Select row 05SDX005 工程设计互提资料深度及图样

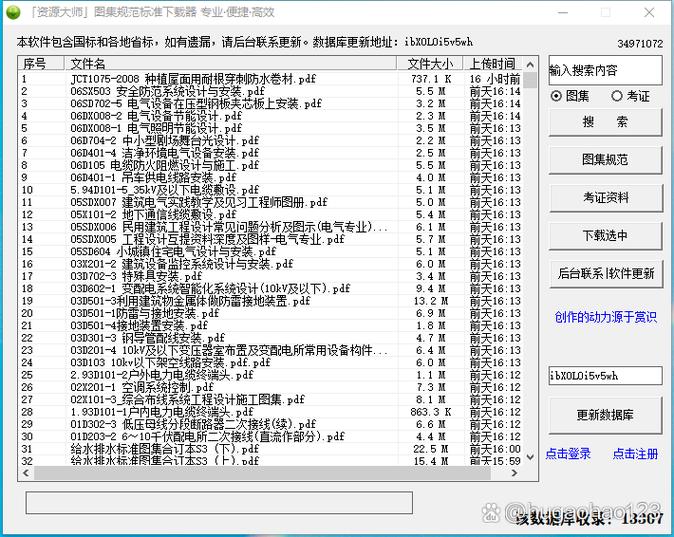pyautogui.click(x=271, y=239)
